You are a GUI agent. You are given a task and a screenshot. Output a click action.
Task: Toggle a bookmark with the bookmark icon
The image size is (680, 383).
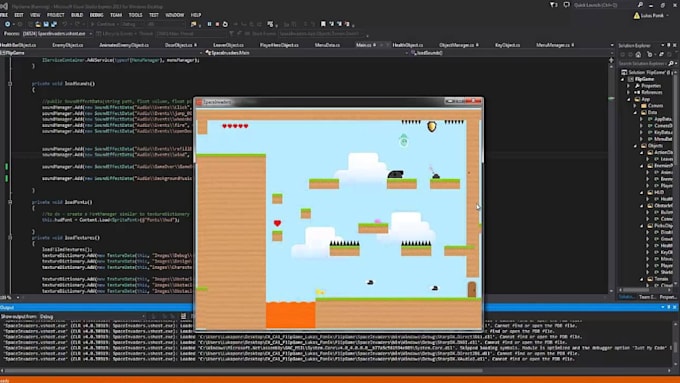click(323, 24)
